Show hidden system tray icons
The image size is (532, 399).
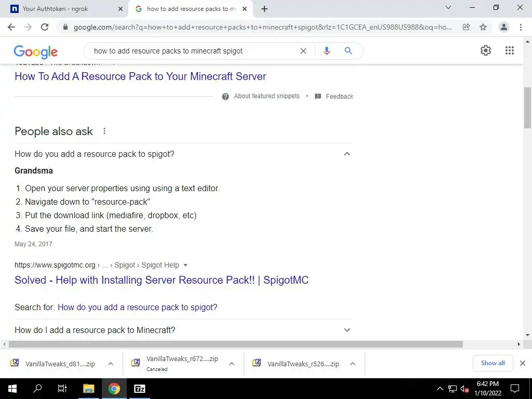point(440,389)
